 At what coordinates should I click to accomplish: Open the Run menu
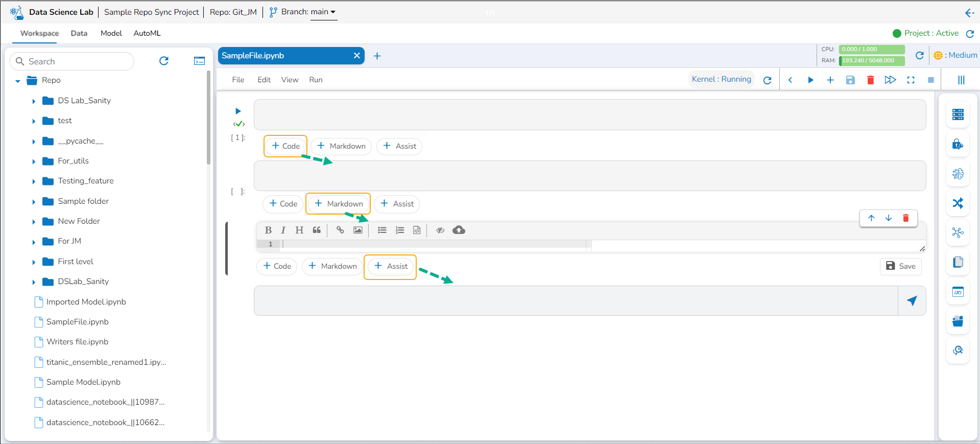[316, 80]
